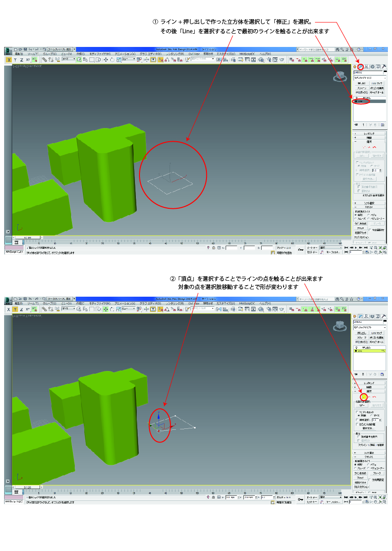Image resolution: width=392 pixels, height=551 pixels.
Task: Expand the ソフト選択 rollout in lower panel
Action: pyautogui.click(x=369, y=452)
